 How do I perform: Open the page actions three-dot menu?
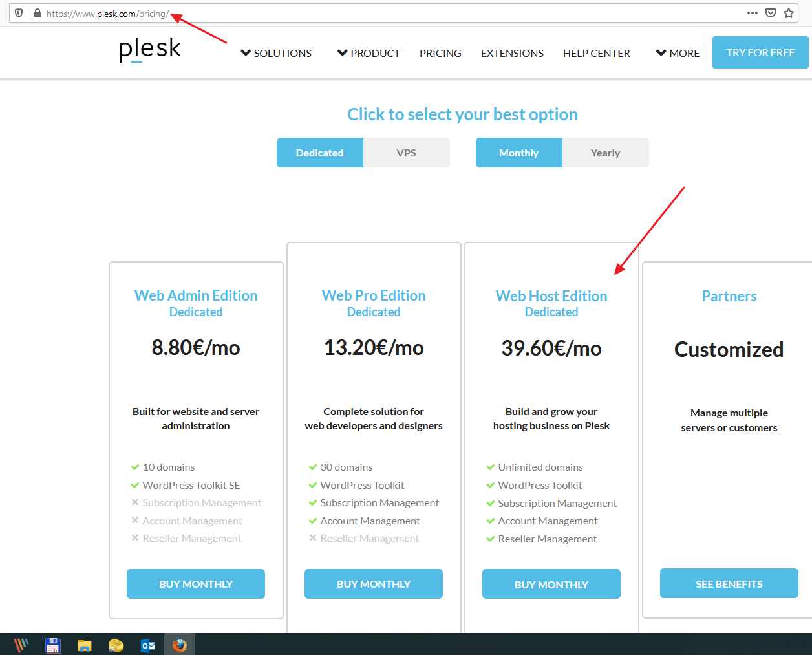pyautogui.click(x=752, y=13)
